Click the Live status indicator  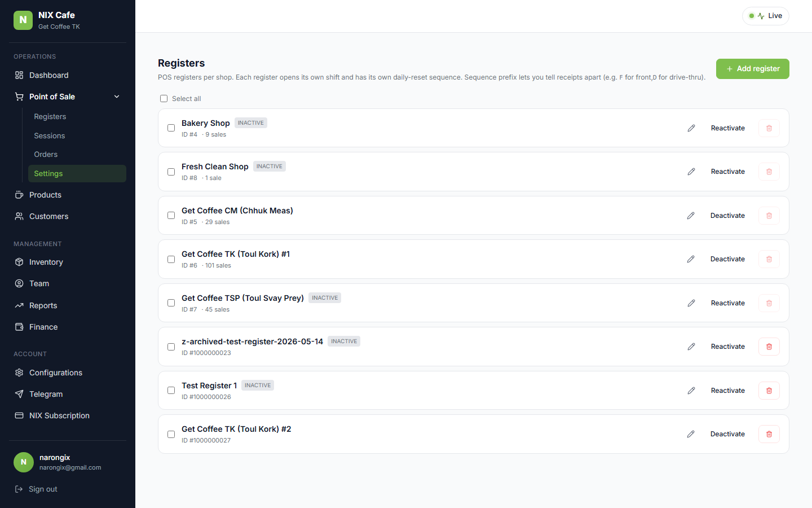(766, 16)
